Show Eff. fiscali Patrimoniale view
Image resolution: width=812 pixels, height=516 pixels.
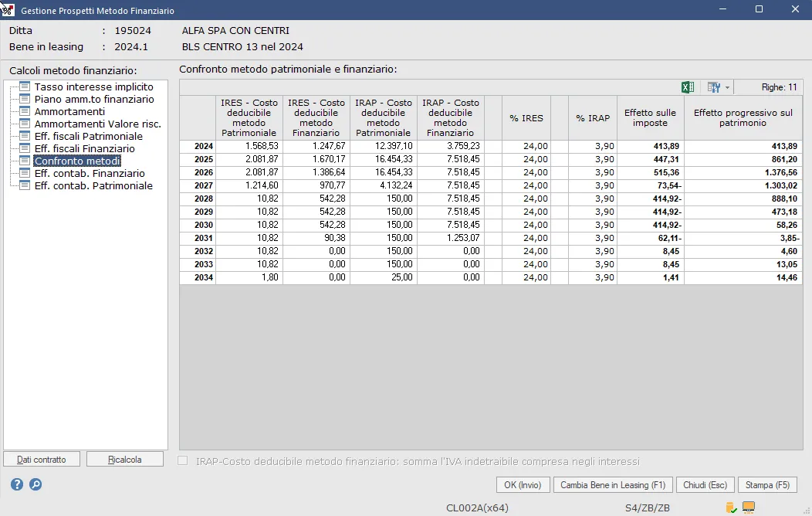click(x=89, y=136)
